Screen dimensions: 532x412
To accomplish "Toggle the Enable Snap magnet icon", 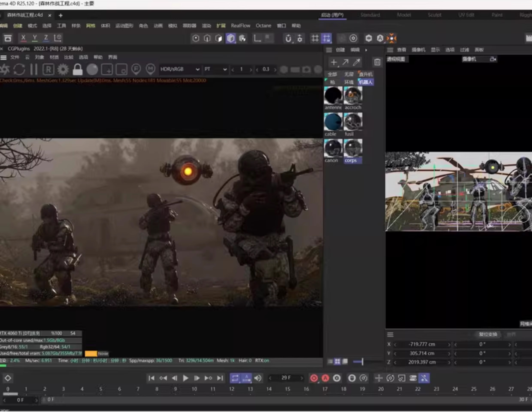I will 288,38.
